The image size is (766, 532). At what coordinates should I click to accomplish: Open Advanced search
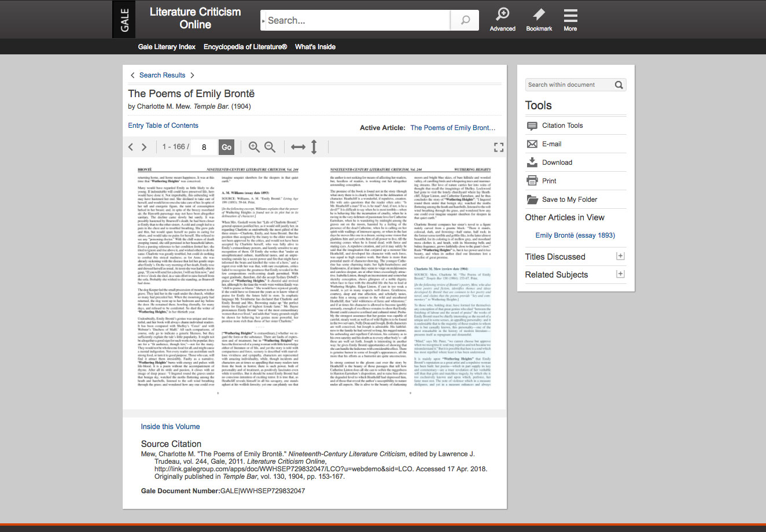click(503, 20)
